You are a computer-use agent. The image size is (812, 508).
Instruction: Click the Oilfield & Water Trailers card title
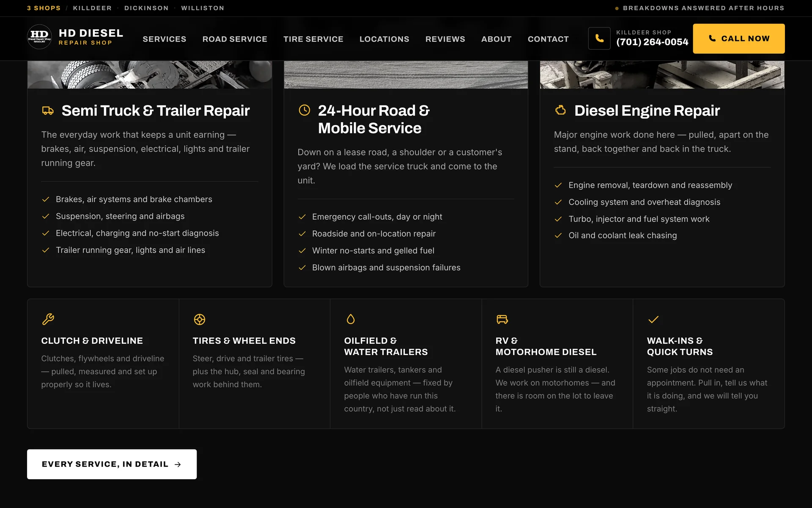click(x=386, y=346)
